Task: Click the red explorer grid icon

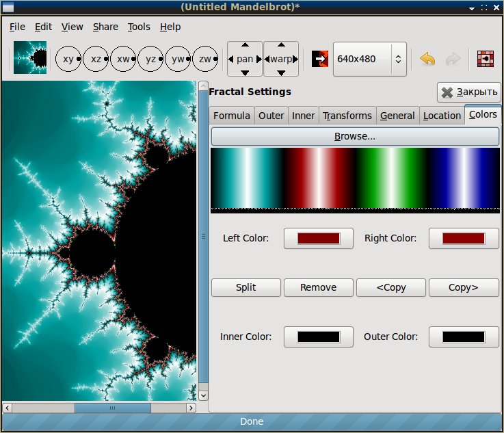Action: coord(486,59)
